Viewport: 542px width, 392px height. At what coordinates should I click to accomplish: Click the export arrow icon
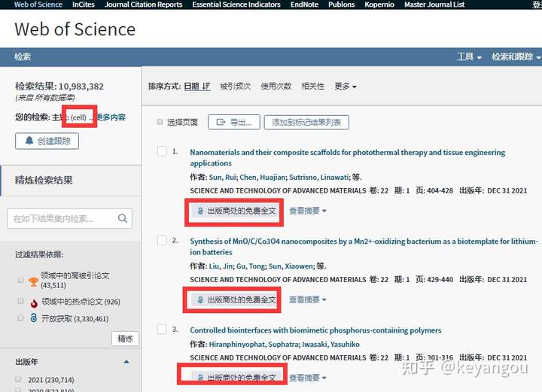pyautogui.click(x=221, y=122)
